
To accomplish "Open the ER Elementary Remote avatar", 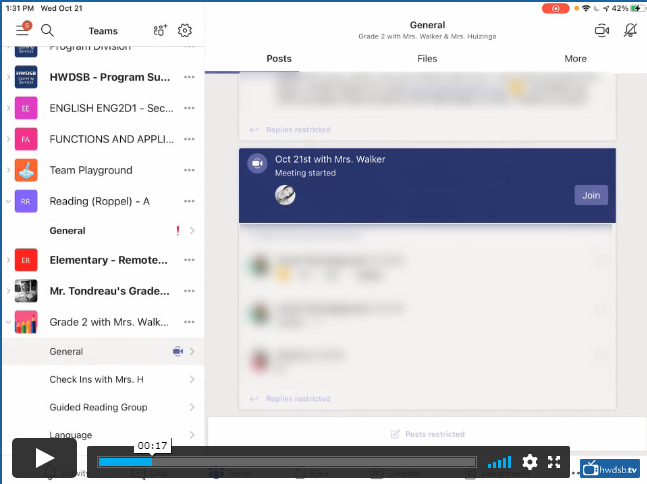I will click(x=26, y=260).
